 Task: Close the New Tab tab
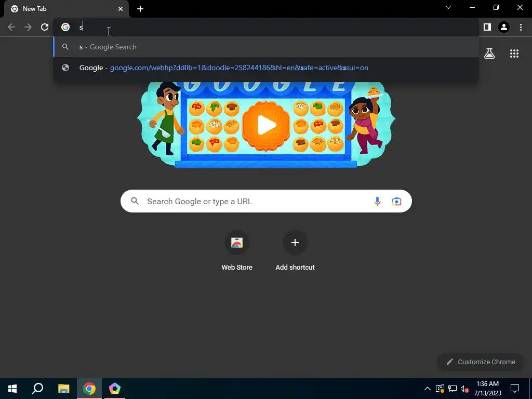click(121, 9)
